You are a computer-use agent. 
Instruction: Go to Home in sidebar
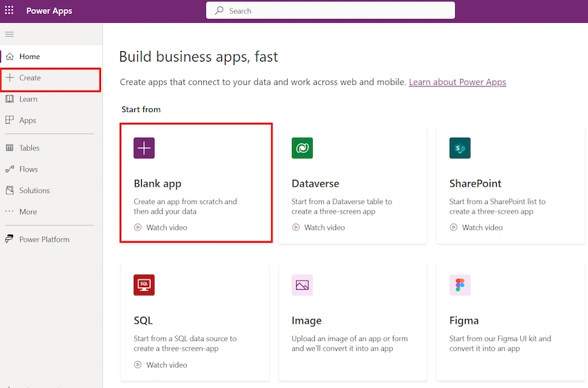click(51, 56)
